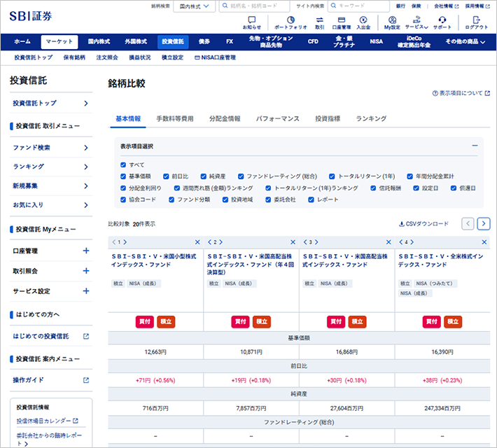Image resolution: width=497 pixels, height=448 pixels.
Task: Click the 入出金 deposit icon
Action: (363, 20)
